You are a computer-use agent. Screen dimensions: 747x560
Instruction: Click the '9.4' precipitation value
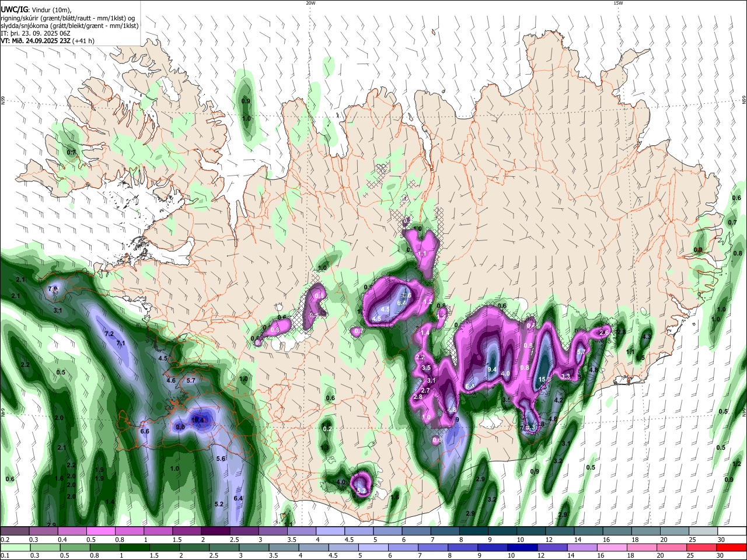click(x=492, y=370)
